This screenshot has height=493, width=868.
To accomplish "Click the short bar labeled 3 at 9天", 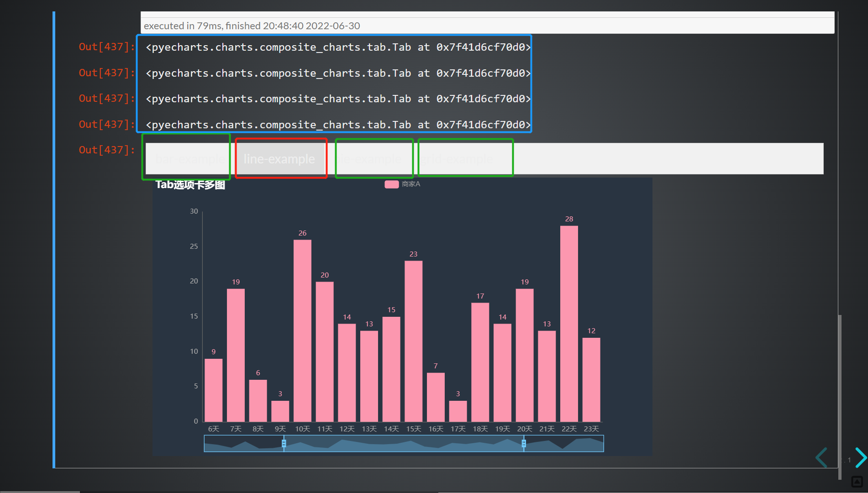I will click(x=279, y=411).
